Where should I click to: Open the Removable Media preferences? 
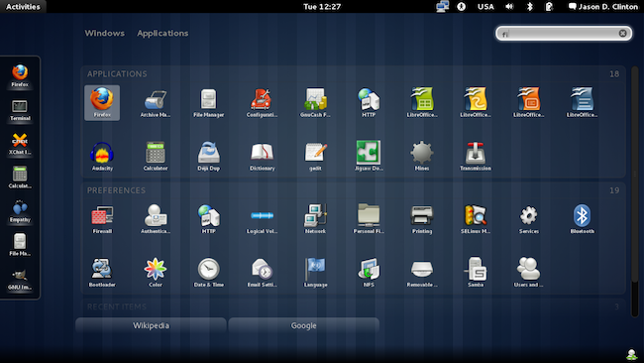coord(422,273)
